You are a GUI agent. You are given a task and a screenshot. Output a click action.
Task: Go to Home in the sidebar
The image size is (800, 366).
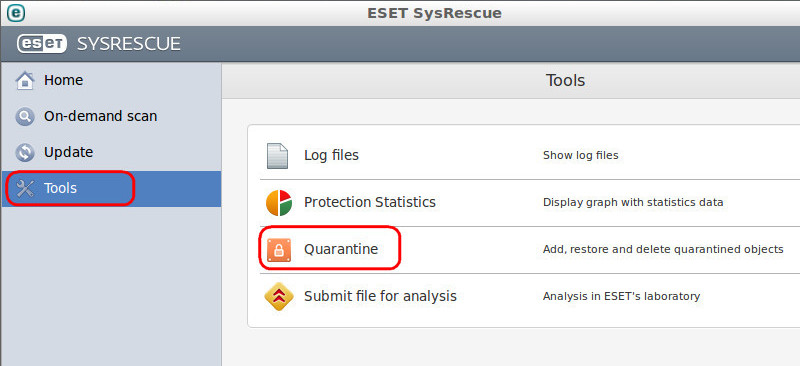point(63,80)
